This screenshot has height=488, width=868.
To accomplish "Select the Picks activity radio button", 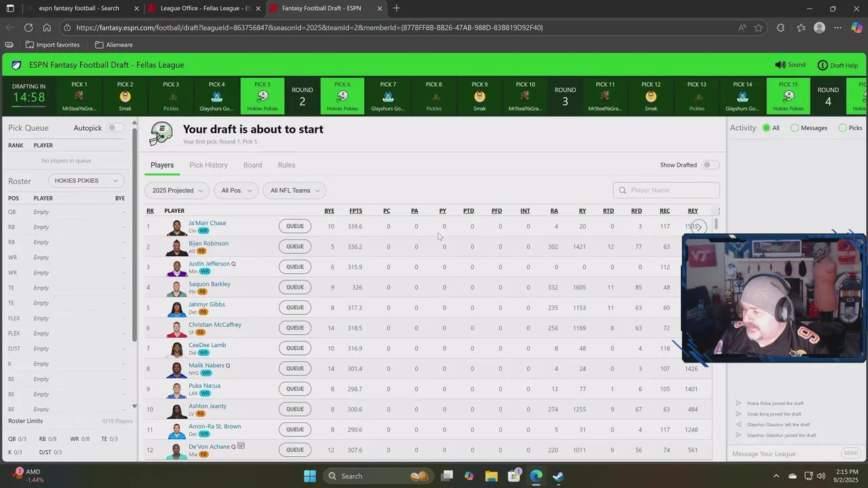I will point(842,127).
